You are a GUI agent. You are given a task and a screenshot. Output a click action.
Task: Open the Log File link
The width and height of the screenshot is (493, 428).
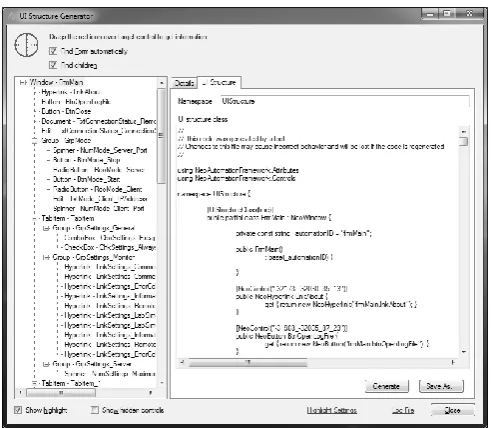[x=403, y=410]
